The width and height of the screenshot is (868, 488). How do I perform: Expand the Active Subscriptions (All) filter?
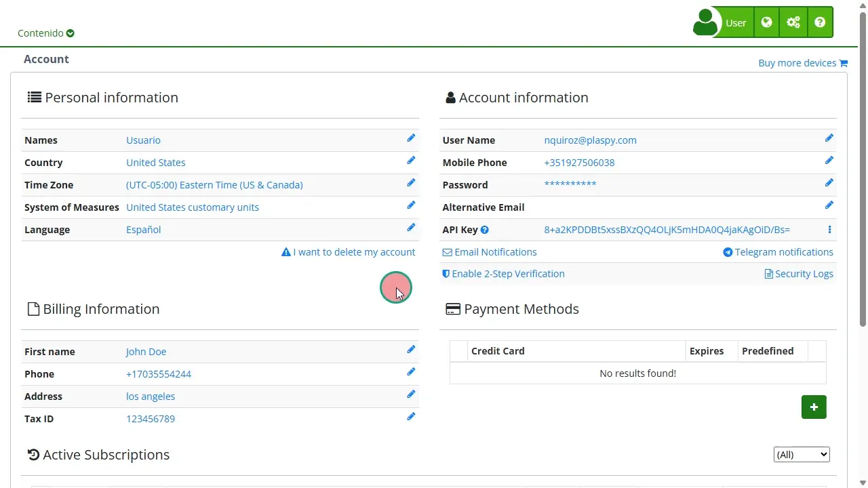[x=802, y=455]
